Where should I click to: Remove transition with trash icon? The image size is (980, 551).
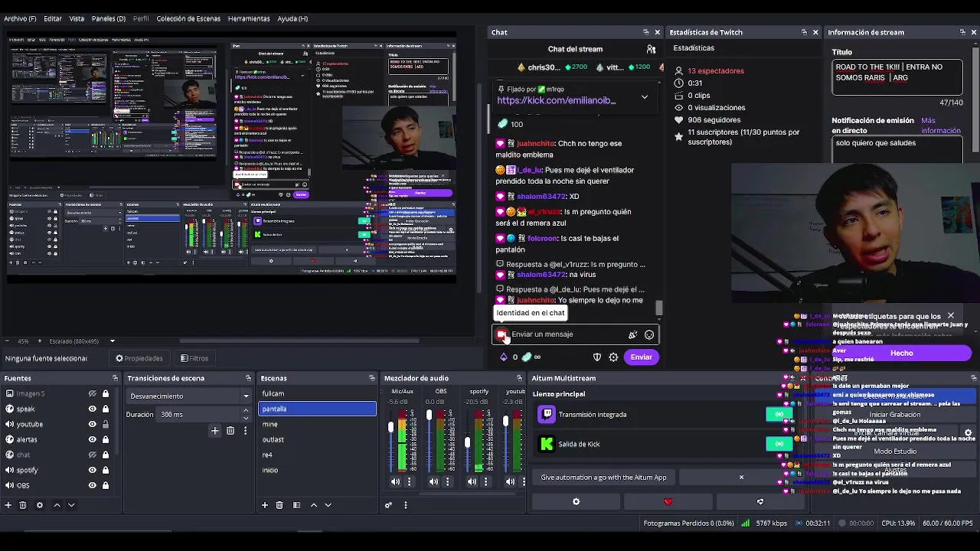(x=230, y=431)
